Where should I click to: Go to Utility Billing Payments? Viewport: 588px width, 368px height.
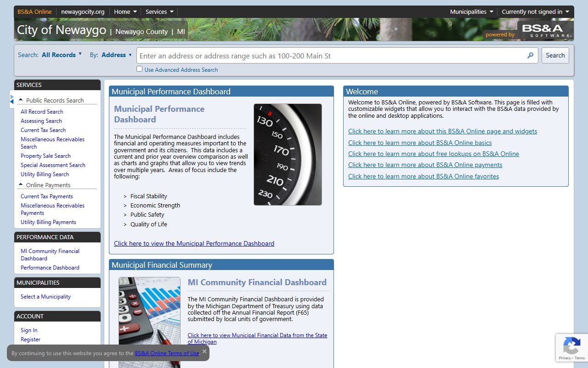48,222
